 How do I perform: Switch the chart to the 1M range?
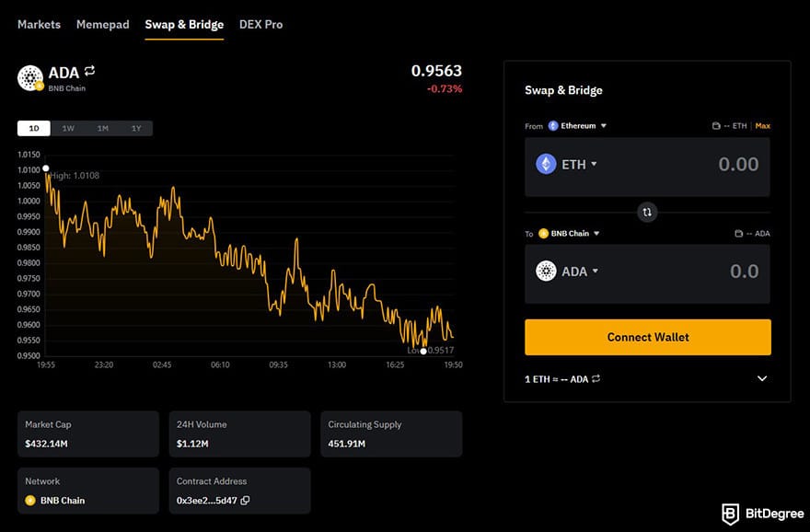pos(102,128)
